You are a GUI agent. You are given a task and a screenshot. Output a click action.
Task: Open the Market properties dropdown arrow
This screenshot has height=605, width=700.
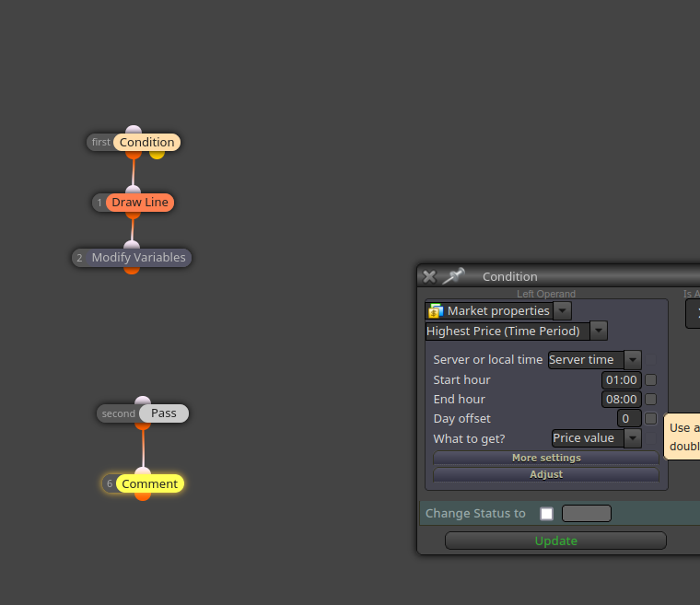(563, 310)
